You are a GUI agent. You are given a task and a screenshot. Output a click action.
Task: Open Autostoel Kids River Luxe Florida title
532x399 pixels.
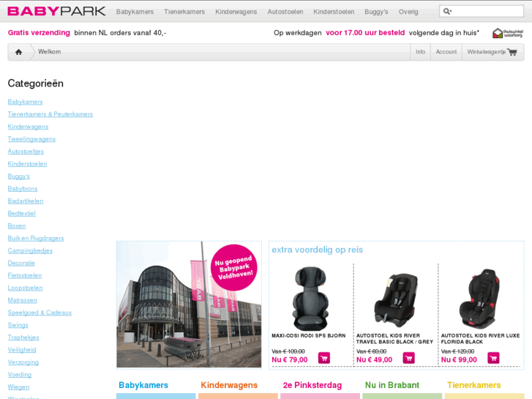click(x=480, y=338)
